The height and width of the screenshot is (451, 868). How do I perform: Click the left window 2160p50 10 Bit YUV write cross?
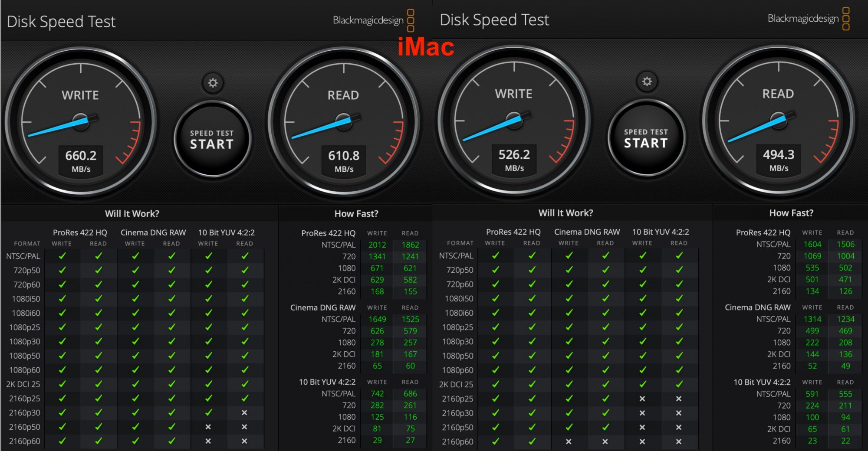click(208, 427)
